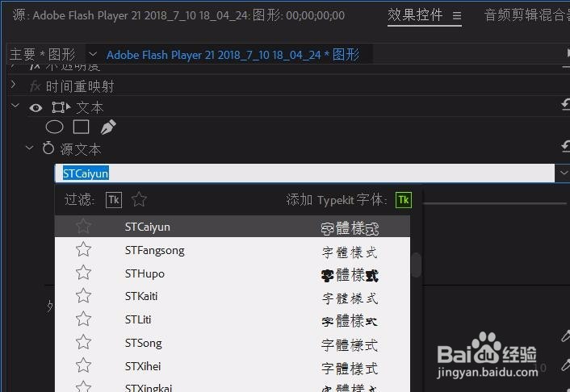Reset the 文本 effect parameters

point(566,105)
